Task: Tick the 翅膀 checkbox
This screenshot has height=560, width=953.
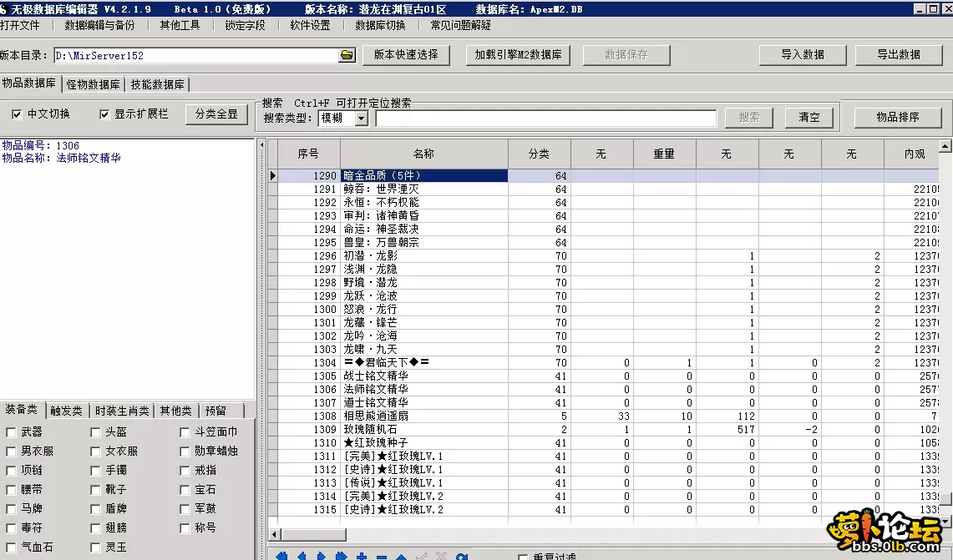Action: click(95, 528)
